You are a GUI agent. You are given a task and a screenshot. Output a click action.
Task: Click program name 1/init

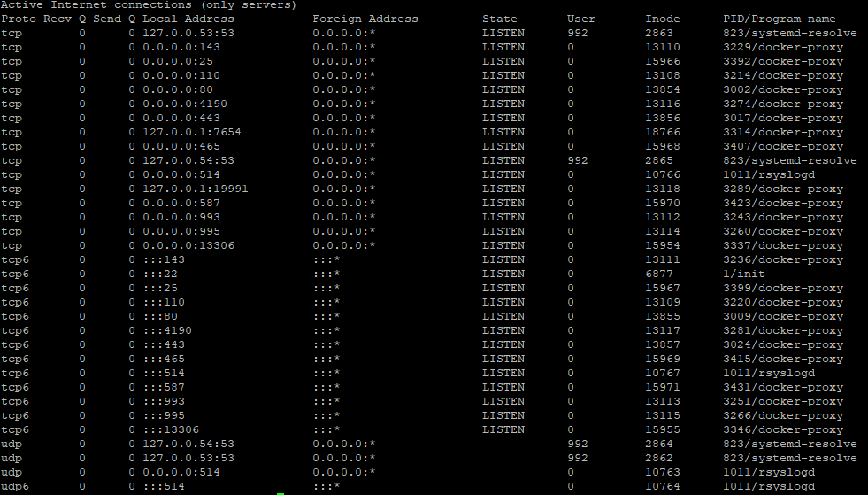click(744, 274)
